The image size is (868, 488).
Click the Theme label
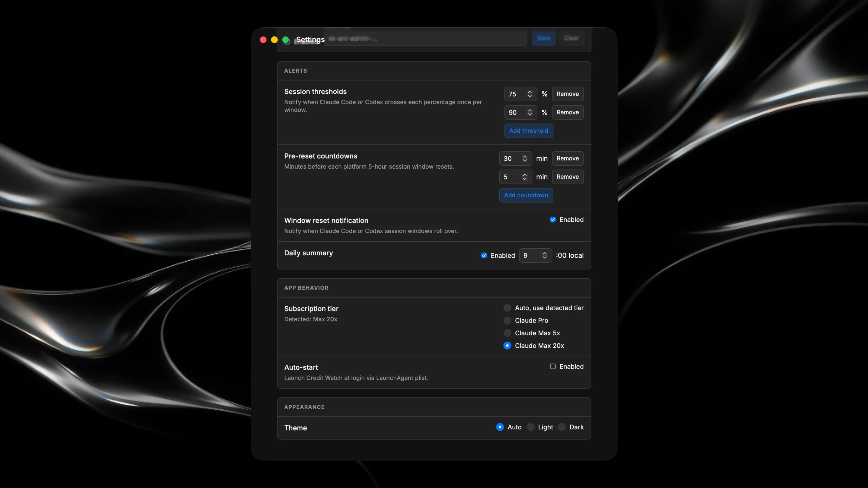click(295, 428)
